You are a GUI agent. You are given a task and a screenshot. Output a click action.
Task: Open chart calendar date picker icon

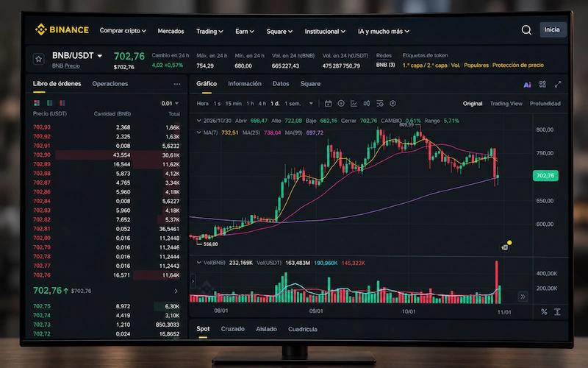point(328,104)
